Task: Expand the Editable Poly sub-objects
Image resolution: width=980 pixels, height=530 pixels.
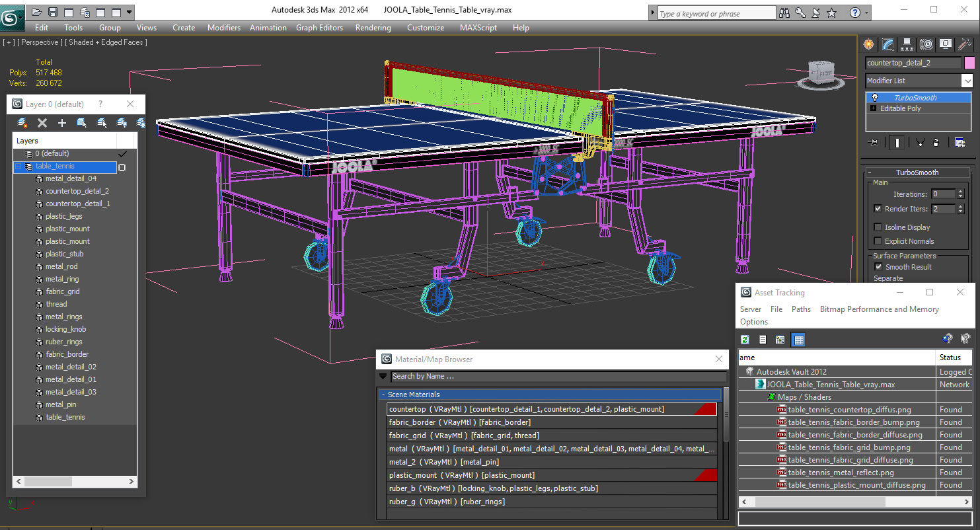Action: 874,108
